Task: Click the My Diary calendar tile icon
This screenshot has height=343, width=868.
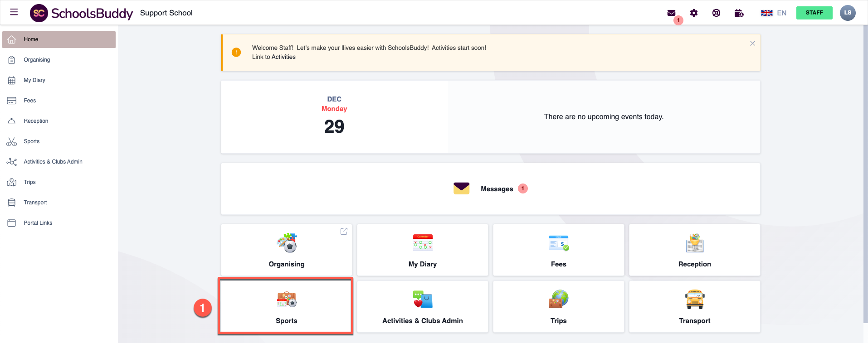Action: coord(422,243)
